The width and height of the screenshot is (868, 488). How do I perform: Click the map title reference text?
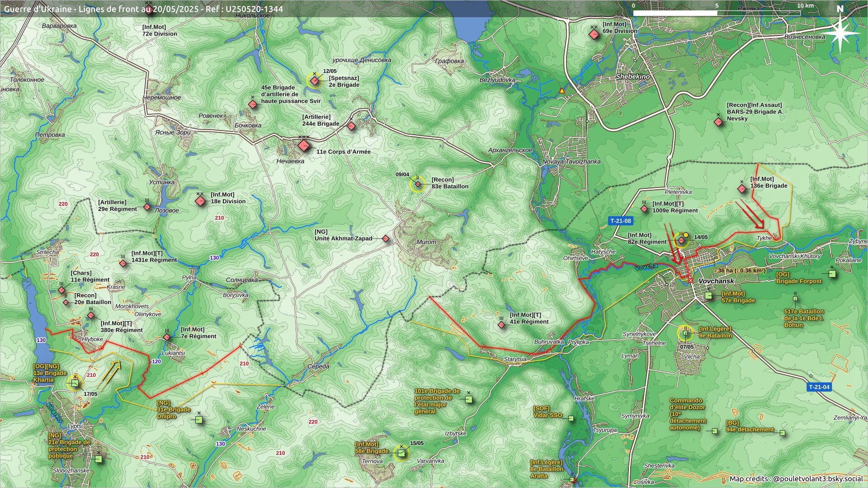pyautogui.click(x=143, y=9)
